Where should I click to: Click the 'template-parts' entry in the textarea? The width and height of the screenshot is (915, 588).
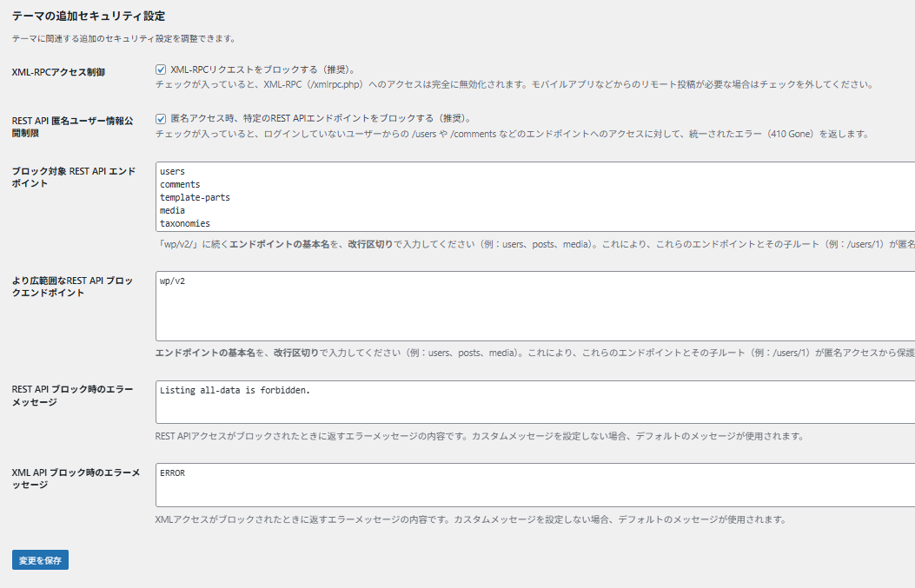195,198
